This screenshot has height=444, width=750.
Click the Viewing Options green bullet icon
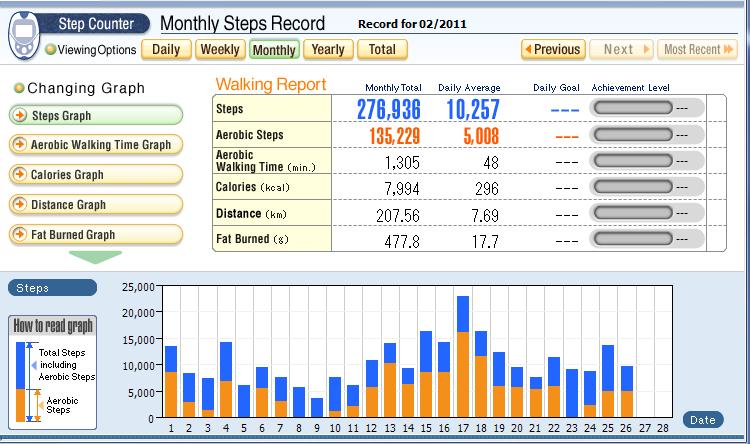point(50,50)
